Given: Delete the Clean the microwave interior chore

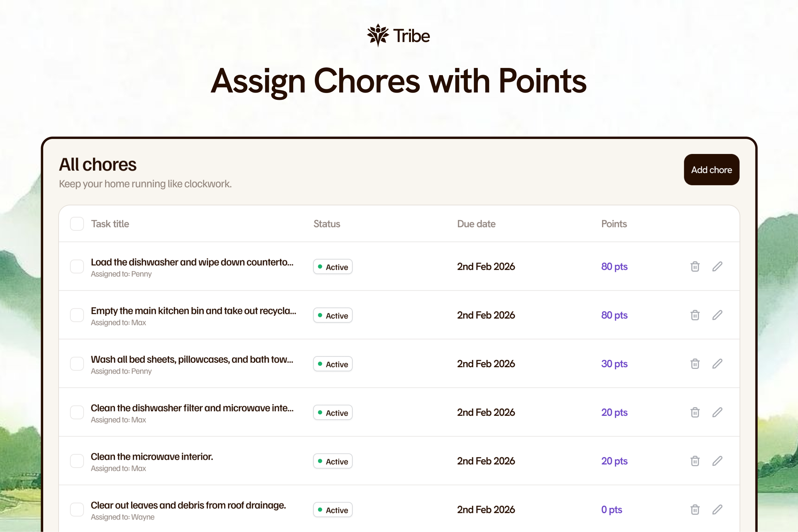Looking at the screenshot, I should (x=695, y=461).
